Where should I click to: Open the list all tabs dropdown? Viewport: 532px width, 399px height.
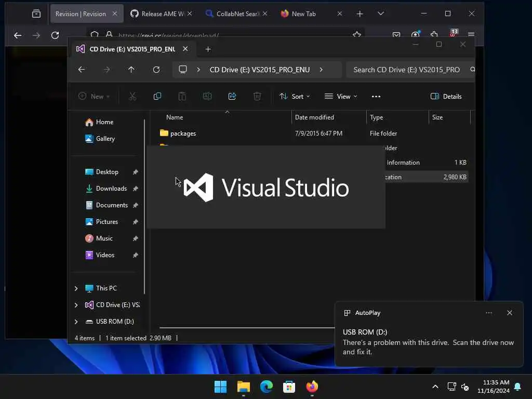click(x=381, y=14)
